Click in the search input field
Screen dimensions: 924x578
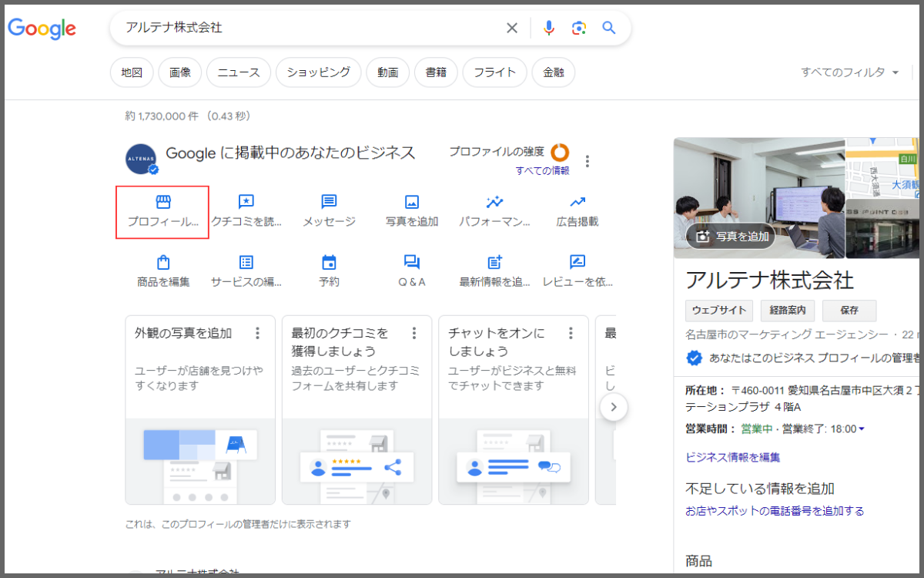pos(312,29)
